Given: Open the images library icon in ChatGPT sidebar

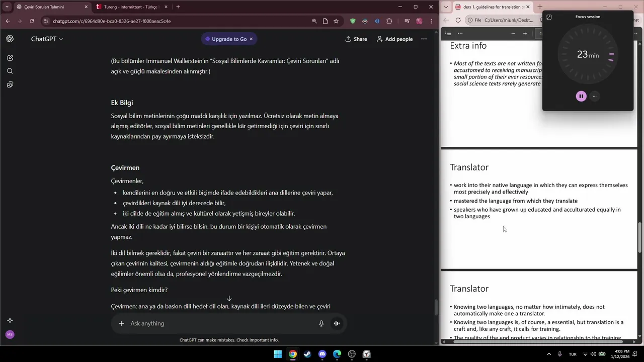Looking at the screenshot, I should (10, 84).
